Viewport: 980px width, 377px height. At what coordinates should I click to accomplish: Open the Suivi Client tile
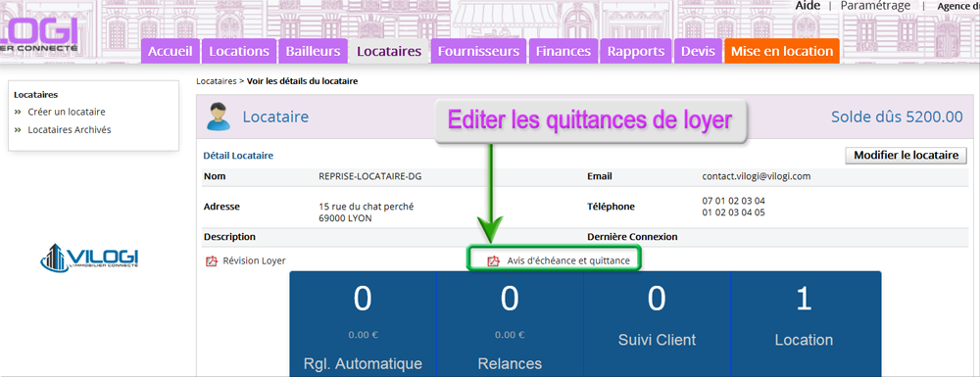pos(657,324)
